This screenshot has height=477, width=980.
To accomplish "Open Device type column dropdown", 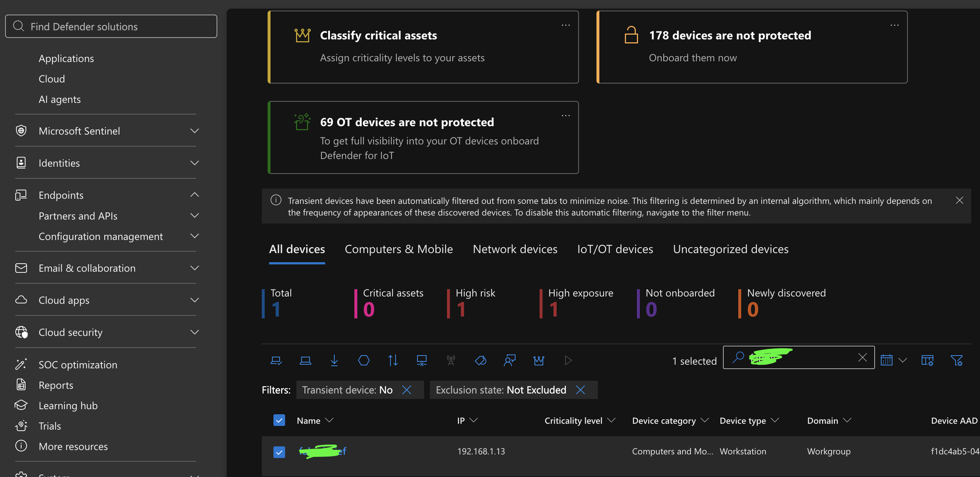I will (x=775, y=420).
